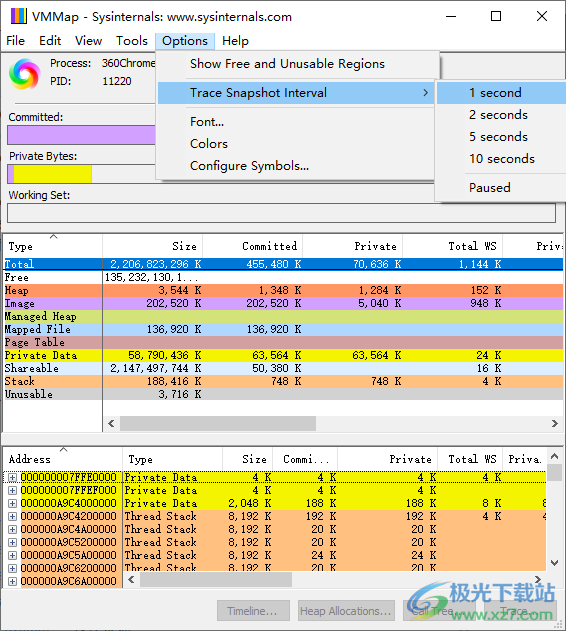
Task: Open Configure Symbols...
Action: [x=249, y=166]
